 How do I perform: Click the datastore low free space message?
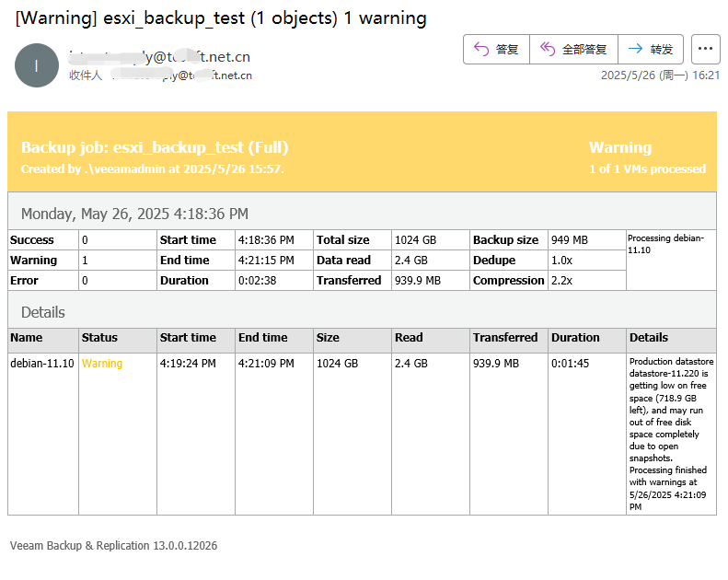[x=671, y=410]
